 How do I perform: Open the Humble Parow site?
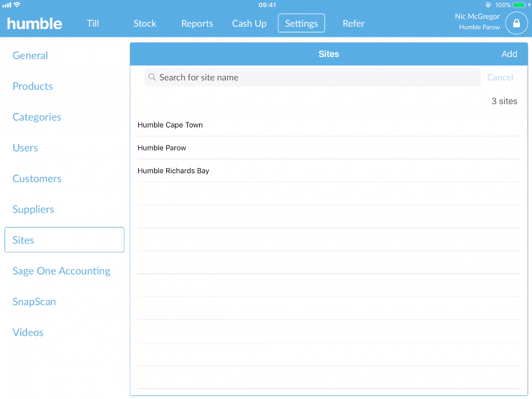pos(328,148)
